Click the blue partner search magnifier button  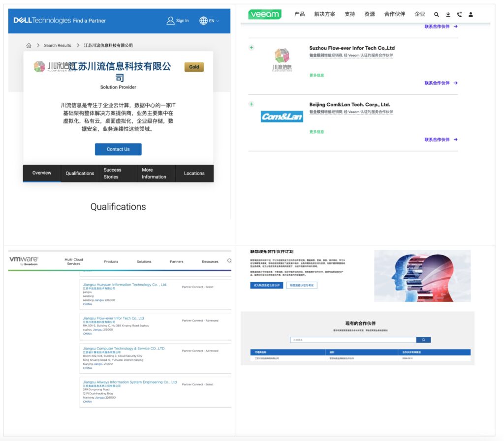pyautogui.click(x=423, y=340)
